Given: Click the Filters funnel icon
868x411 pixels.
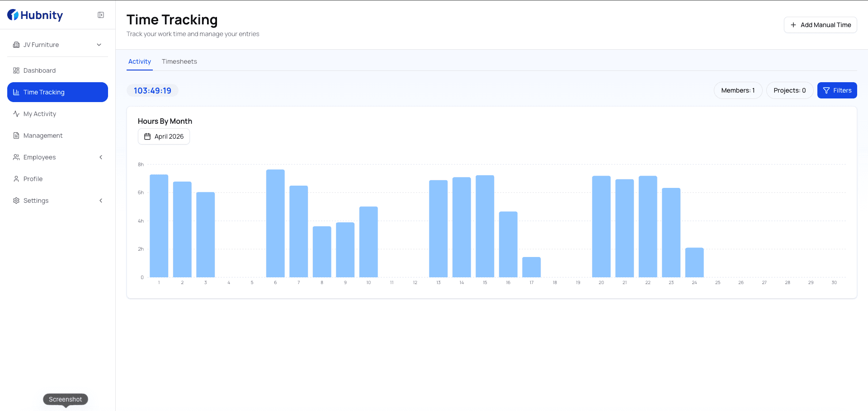Looking at the screenshot, I should pyautogui.click(x=826, y=90).
